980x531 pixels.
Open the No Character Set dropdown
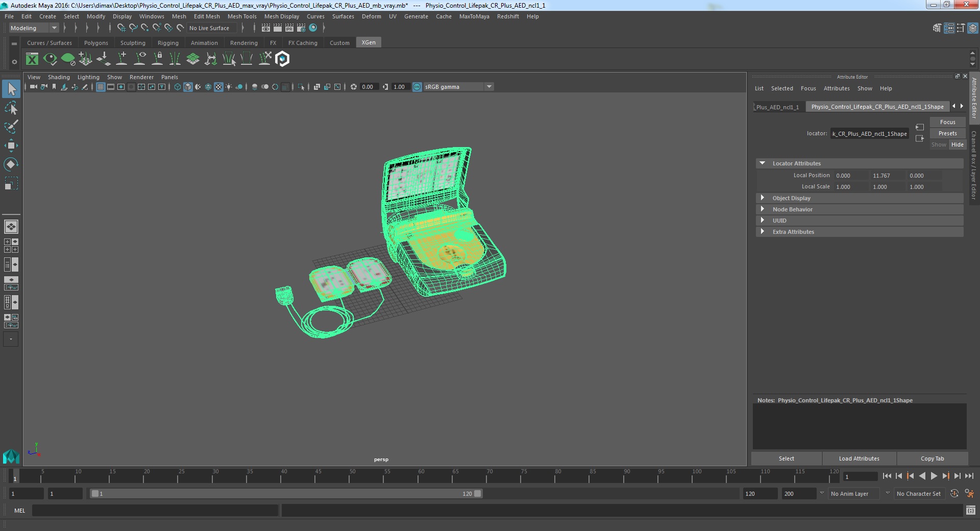(x=919, y=494)
